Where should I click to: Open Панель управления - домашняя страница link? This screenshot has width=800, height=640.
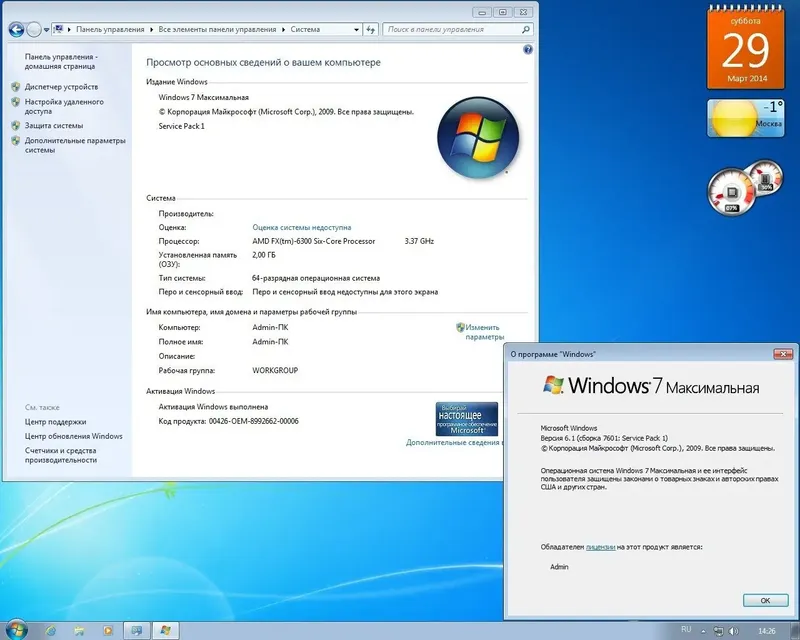coord(61,62)
